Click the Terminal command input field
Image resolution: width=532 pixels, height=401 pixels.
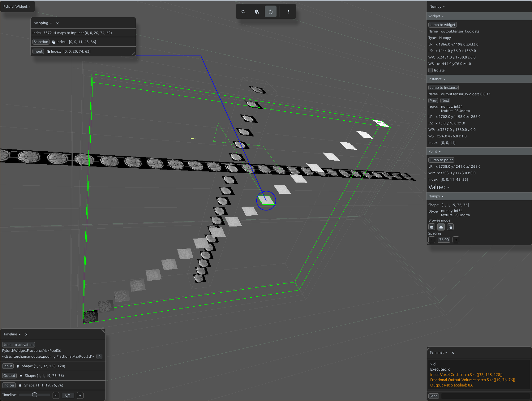tap(485, 396)
